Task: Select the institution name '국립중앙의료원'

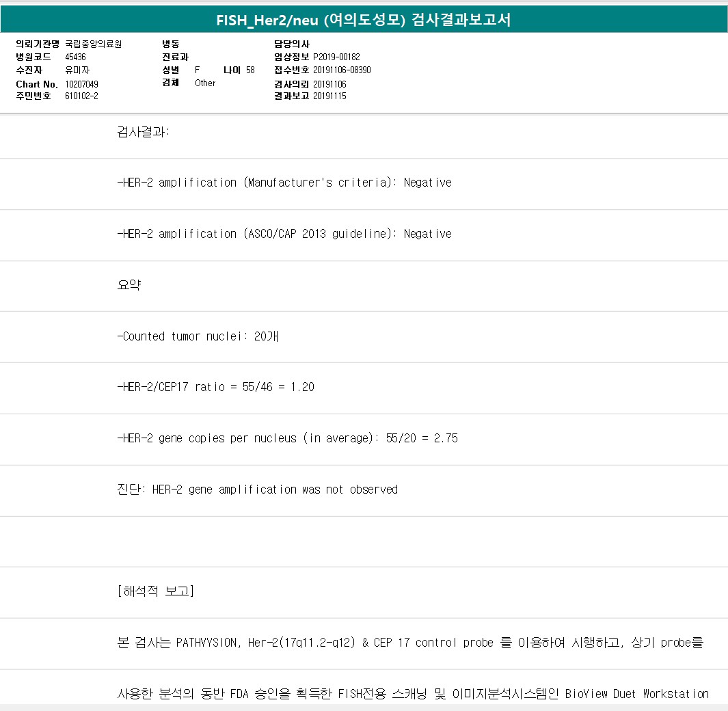Action: point(94,44)
